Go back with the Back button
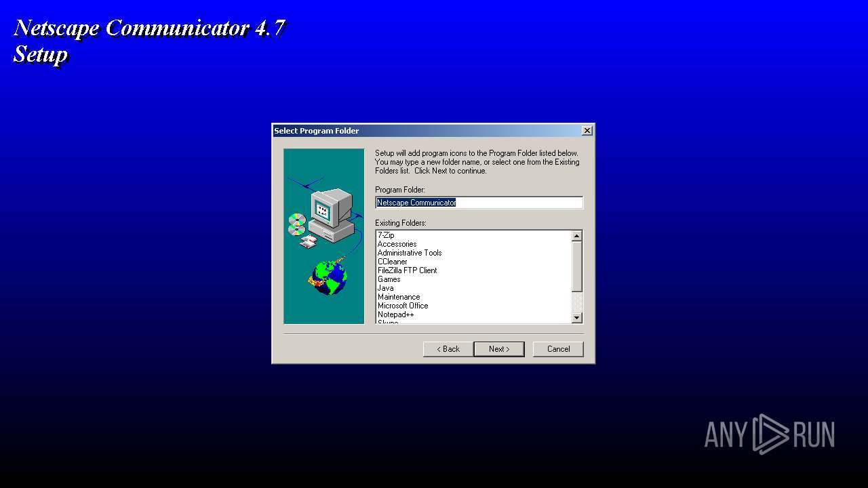Viewport: 868px width, 488px height. [x=448, y=349]
